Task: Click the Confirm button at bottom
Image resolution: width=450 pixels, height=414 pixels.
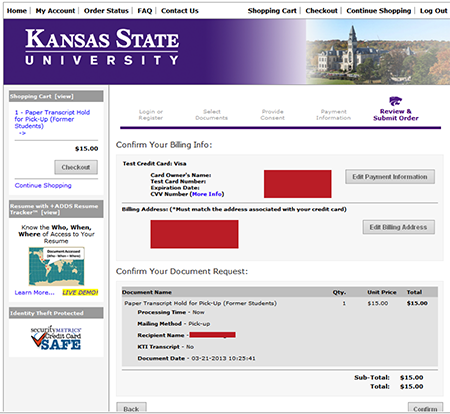Action: 425,408
